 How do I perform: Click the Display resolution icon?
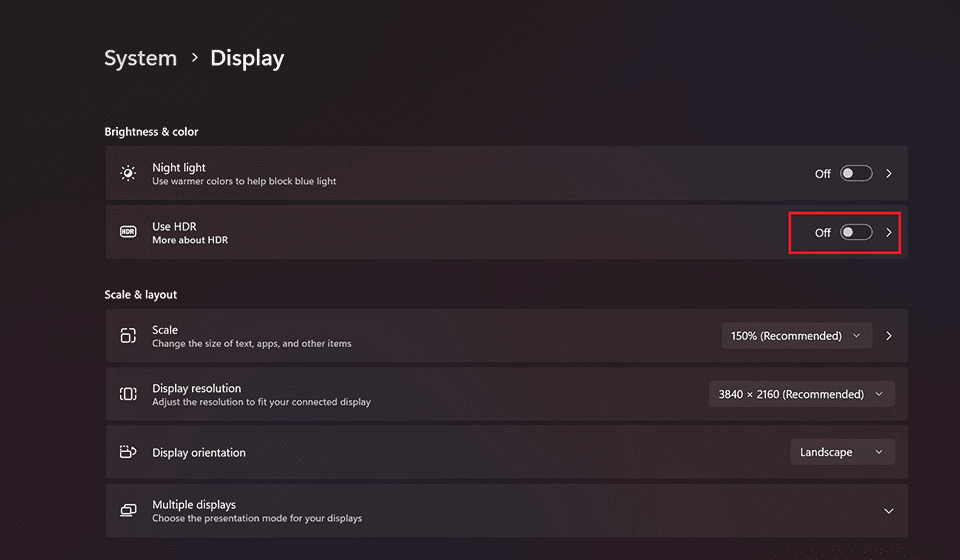(x=128, y=394)
